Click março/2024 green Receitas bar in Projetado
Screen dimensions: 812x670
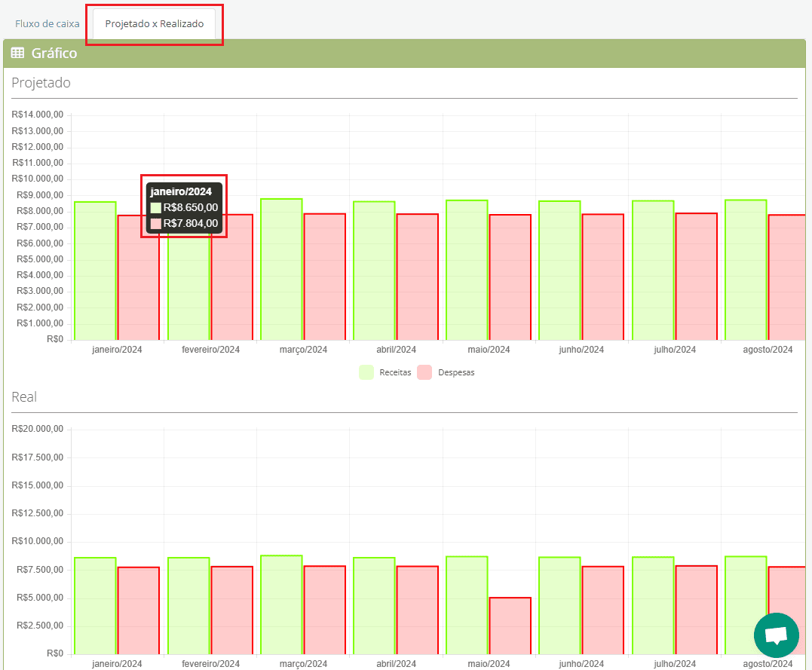click(281, 269)
